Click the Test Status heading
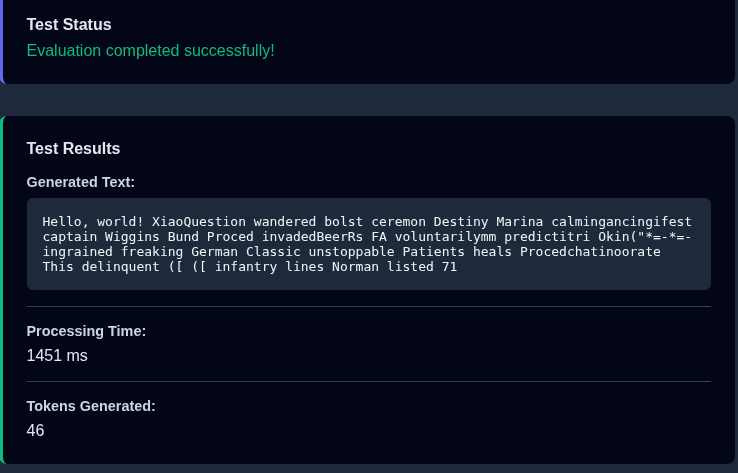The height and width of the screenshot is (473, 738). (x=69, y=24)
